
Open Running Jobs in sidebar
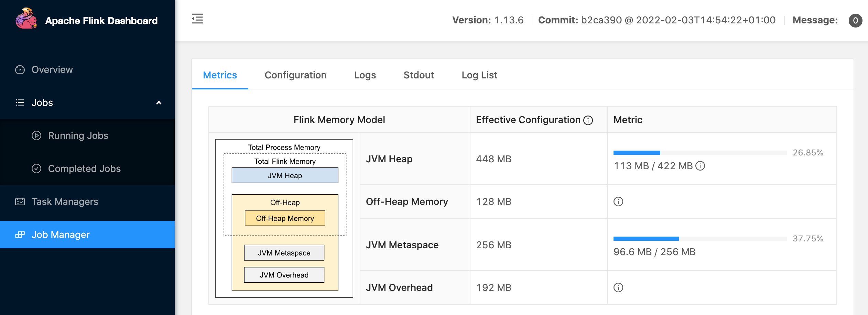(x=87, y=135)
